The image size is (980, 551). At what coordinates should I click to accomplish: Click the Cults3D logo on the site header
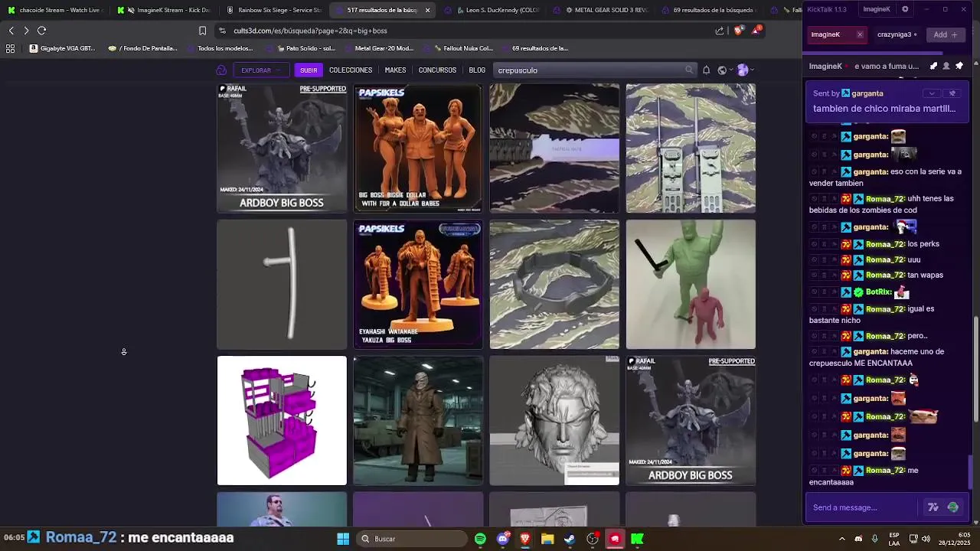point(221,70)
